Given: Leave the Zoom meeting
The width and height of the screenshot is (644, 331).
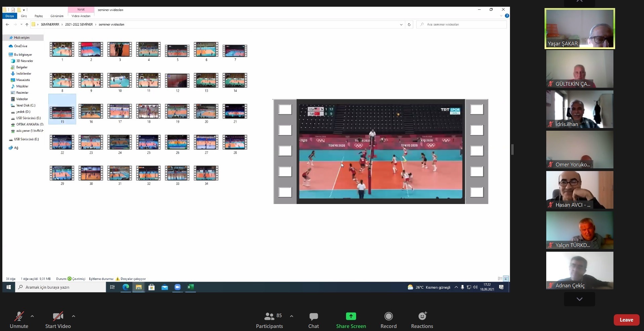Looking at the screenshot, I should pyautogui.click(x=626, y=320).
